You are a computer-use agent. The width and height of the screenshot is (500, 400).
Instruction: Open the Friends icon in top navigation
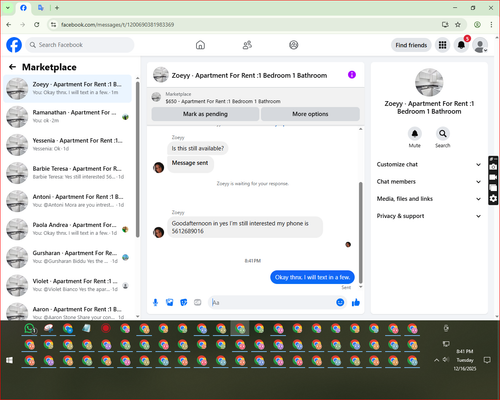point(247,45)
